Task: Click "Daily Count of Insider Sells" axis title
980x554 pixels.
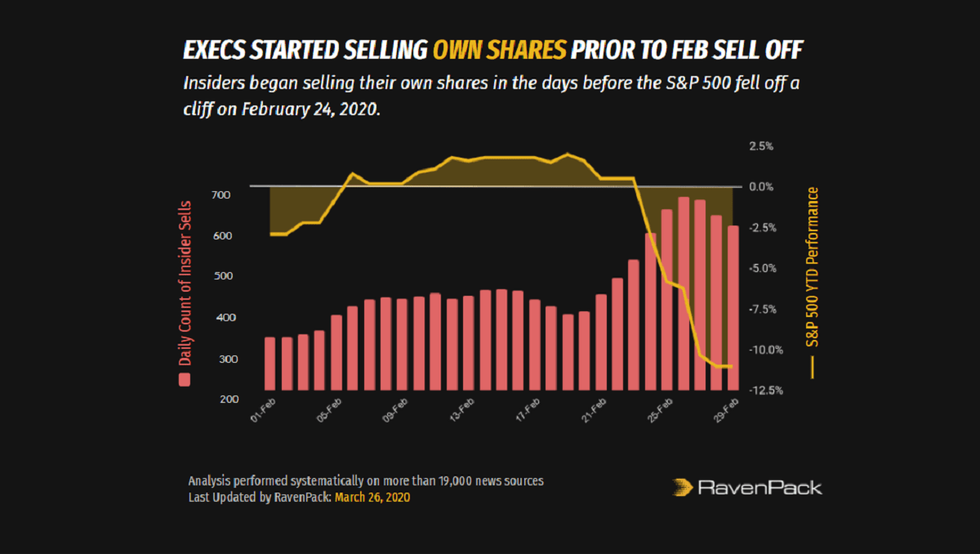Action: 185,282
